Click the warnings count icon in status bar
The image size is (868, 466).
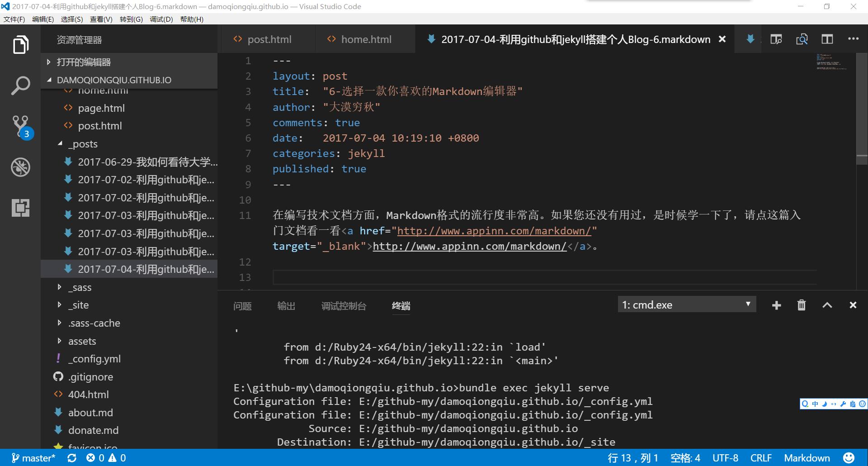[117, 458]
